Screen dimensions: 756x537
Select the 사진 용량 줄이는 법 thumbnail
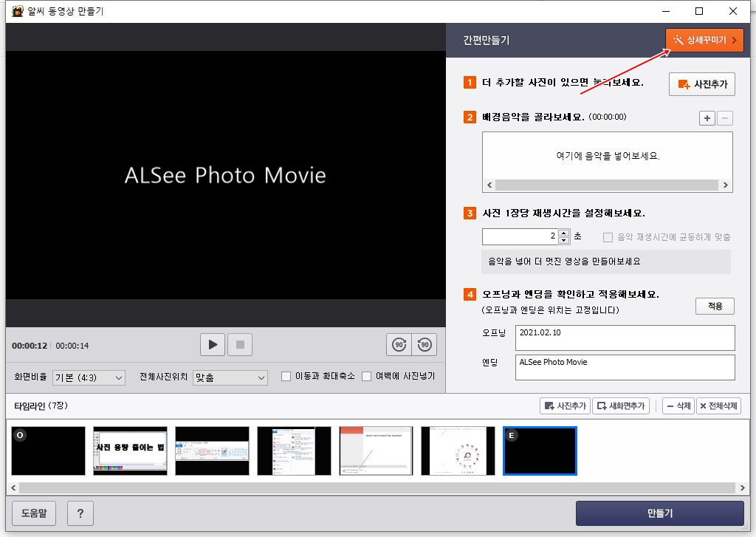[130, 451]
